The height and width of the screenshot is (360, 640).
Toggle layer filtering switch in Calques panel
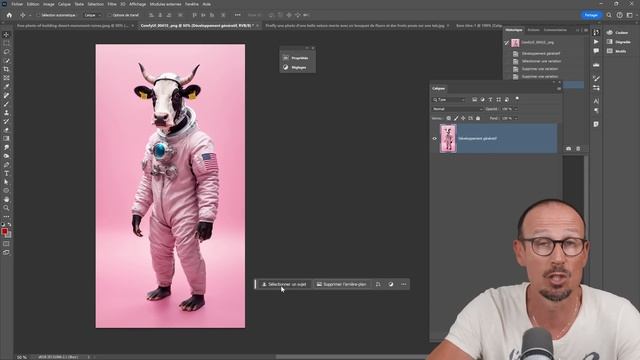click(517, 99)
